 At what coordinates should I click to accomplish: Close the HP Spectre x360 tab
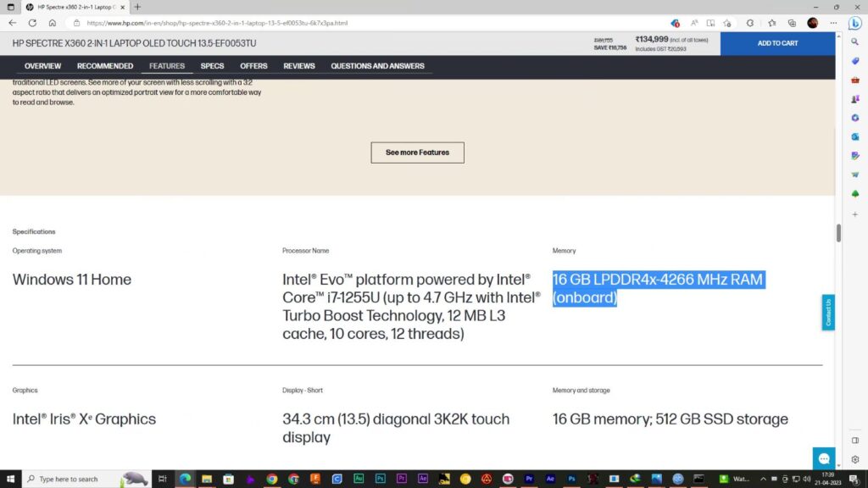[122, 7]
